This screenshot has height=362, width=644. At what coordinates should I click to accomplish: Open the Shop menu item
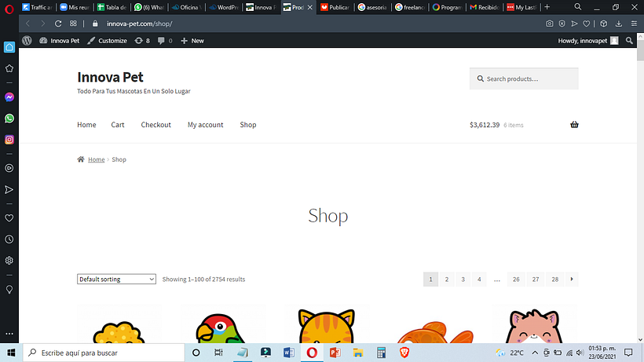[x=248, y=125]
